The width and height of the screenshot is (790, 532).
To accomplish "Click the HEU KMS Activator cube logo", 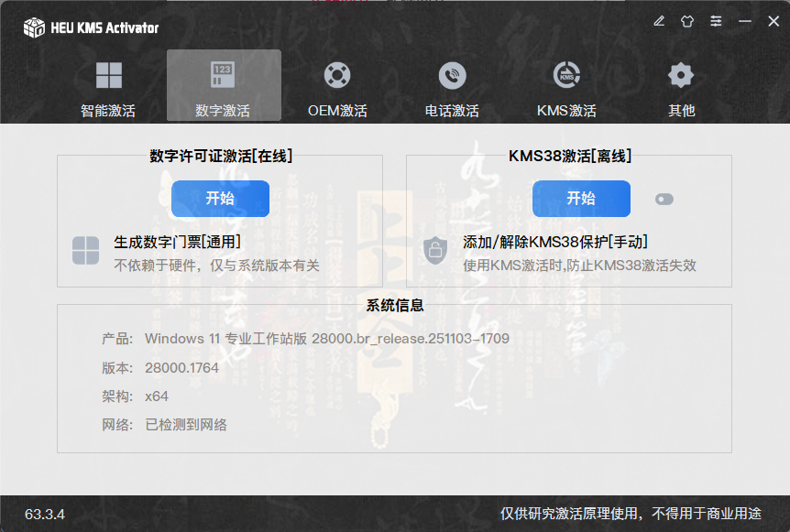I will pyautogui.click(x=34, y=27).
